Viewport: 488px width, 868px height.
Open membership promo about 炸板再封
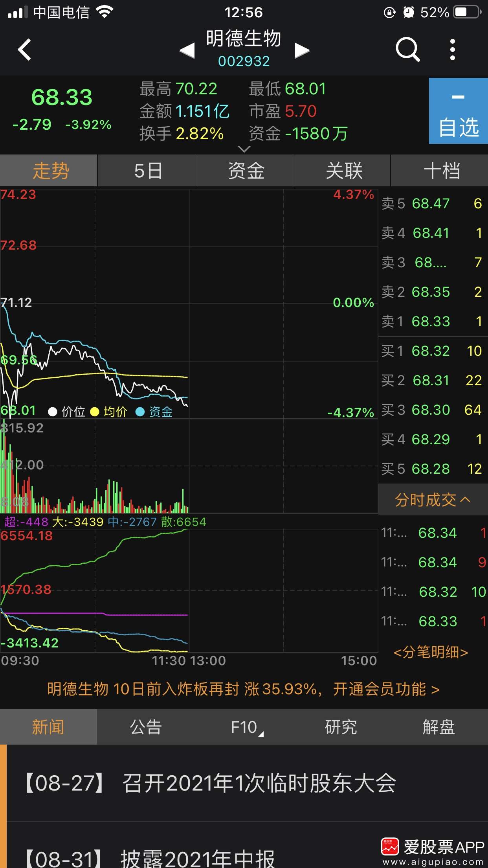244,689
